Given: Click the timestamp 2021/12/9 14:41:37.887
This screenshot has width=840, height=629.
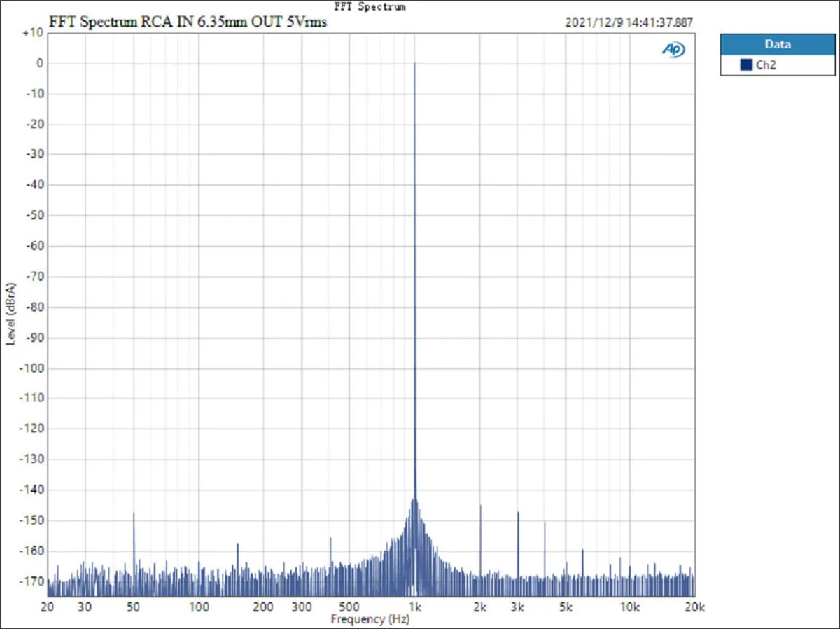Looking at the screenshot, I should [629, 22].
